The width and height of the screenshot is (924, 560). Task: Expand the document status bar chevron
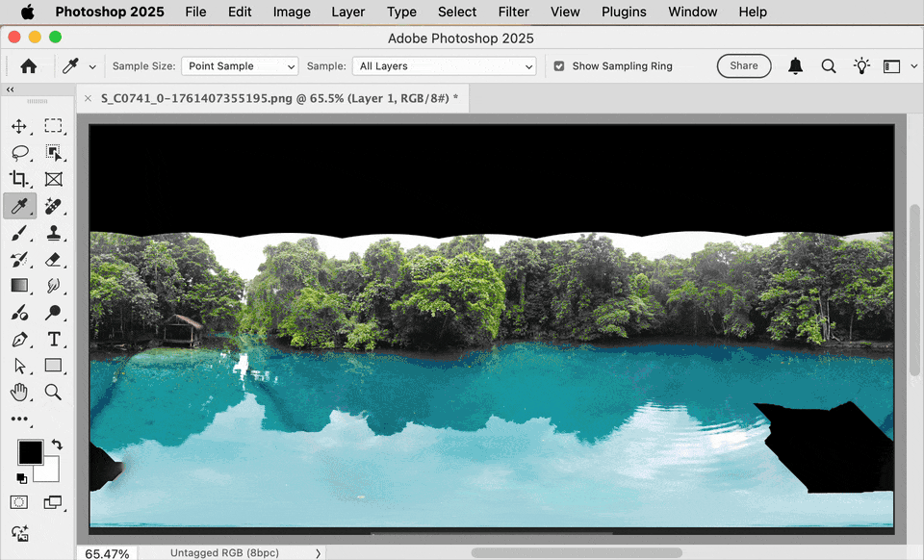click(x=318, y=552)
